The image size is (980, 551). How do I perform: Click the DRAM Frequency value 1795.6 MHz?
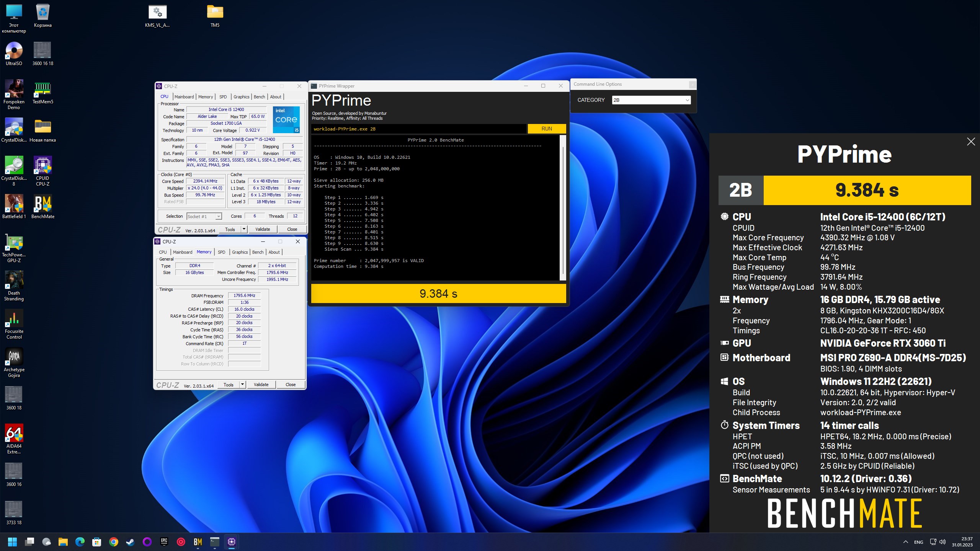(x=244, y=295)
